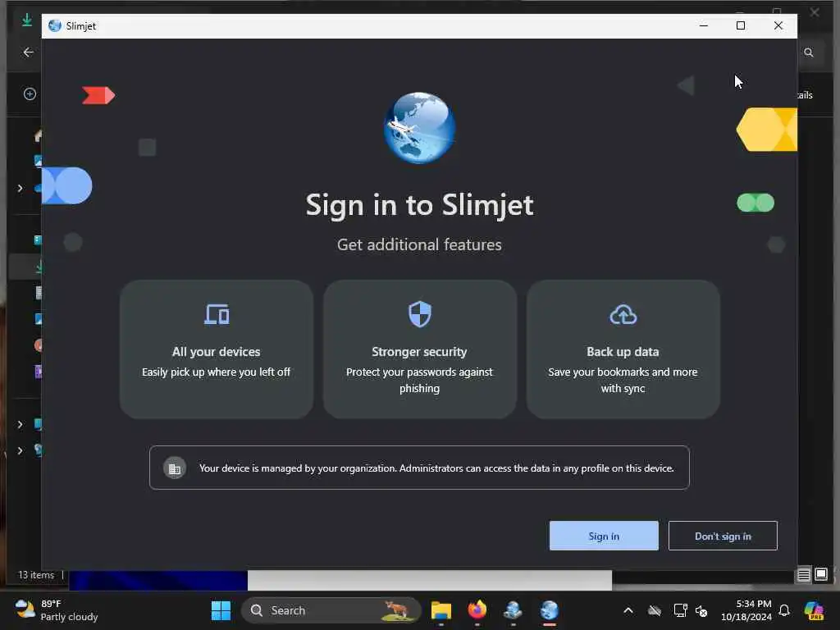Show hidden system tray icons
This screenshot has width=840, height=630.
(x=628, y=610)
